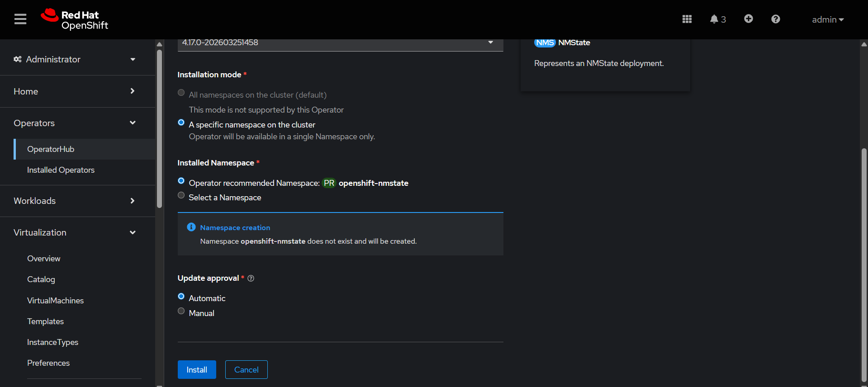The image size is (868, 387).
Task: Expand the Workloads navigation section
Action: point(75,201)
